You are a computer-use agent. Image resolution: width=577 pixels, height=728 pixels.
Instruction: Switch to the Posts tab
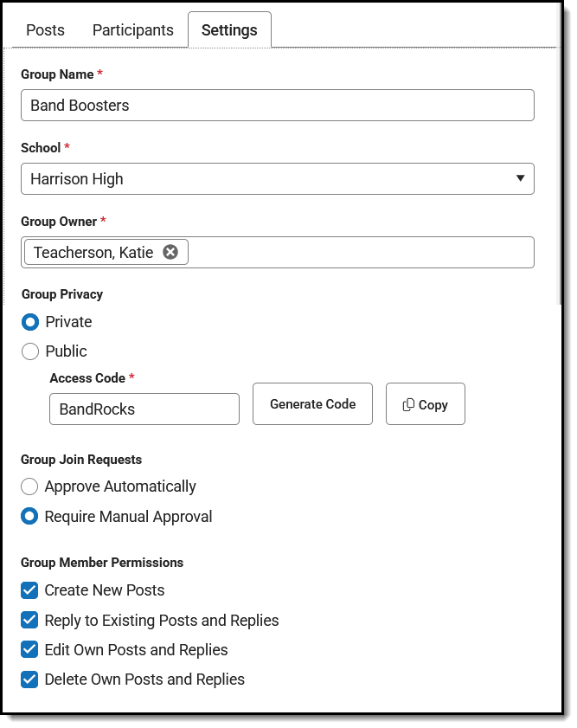click(45, 30)
